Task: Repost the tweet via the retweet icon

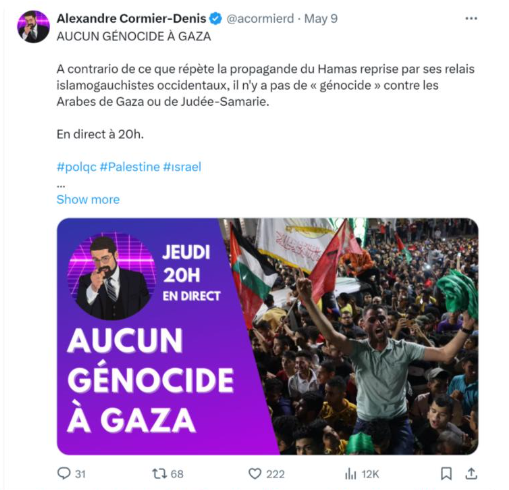Action: 159,474
